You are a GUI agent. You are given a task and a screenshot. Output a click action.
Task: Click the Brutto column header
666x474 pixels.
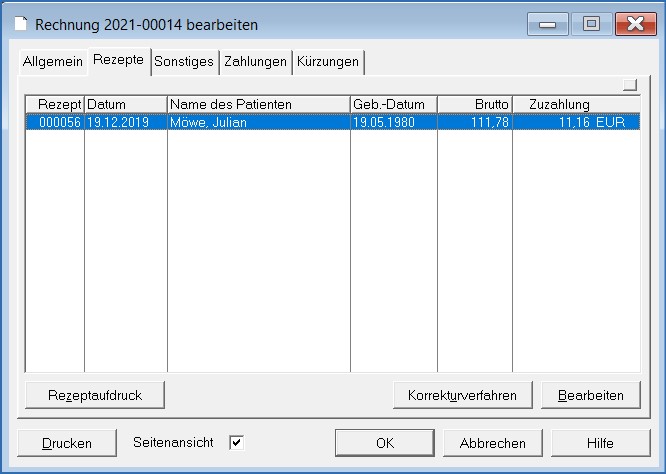(x=475, y=104)
